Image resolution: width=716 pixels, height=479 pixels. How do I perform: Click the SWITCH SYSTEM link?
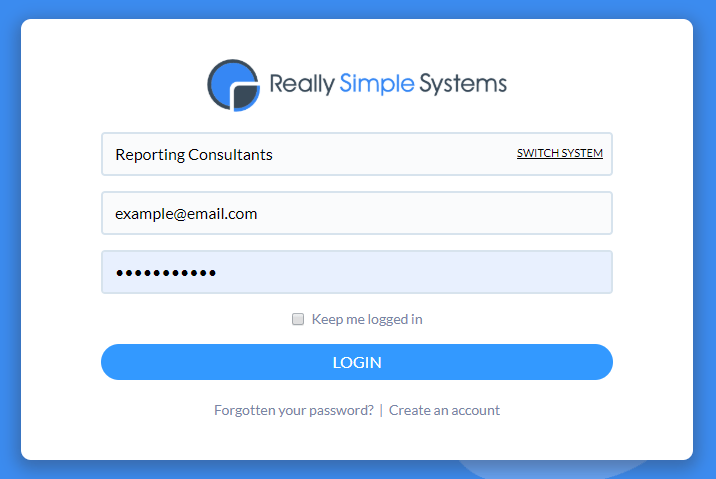559,153
